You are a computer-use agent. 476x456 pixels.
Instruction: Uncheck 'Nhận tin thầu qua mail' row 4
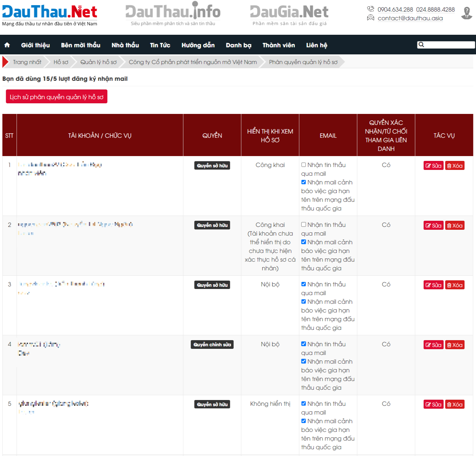point(303,344)
